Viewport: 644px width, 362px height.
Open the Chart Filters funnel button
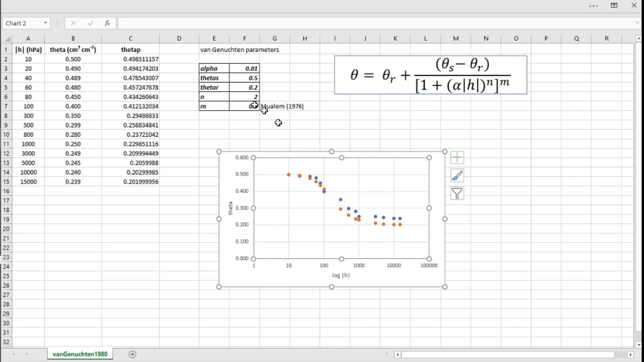click(x=457, y=194)
